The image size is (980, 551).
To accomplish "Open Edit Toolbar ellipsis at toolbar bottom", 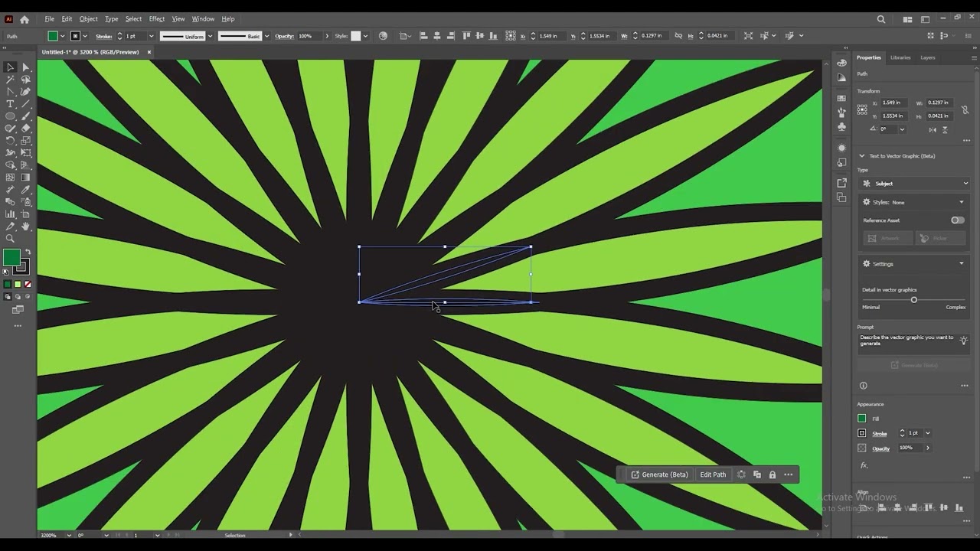I will point(18,326).
